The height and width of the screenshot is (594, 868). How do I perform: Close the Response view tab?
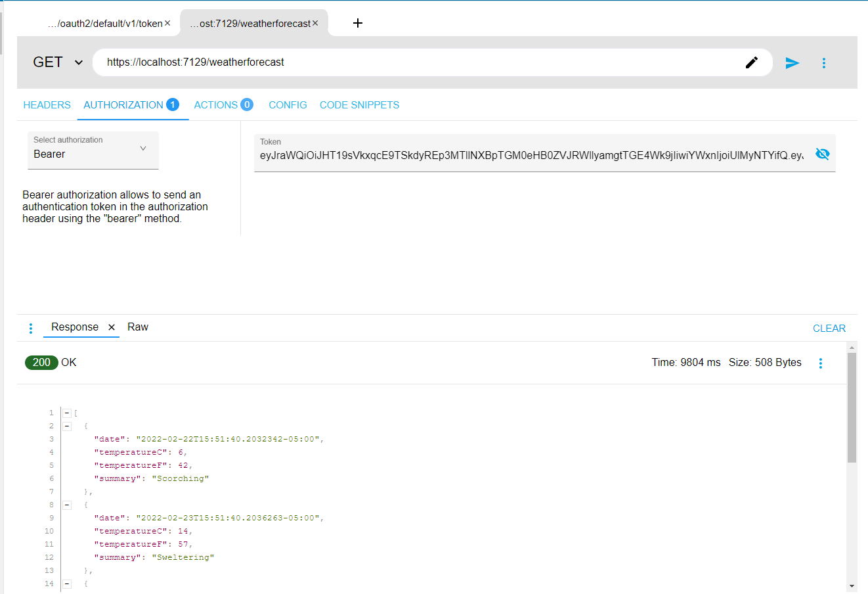pyautogui.click(x=112, y=327)
